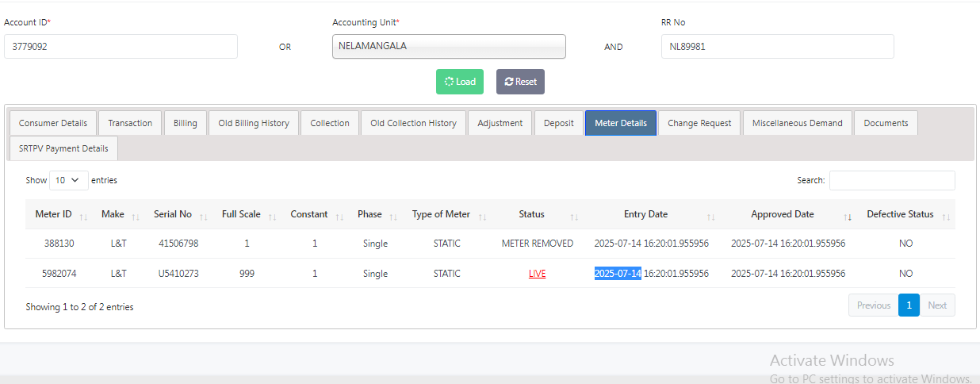Open the Billing tab
Viewport: 980px width, 384px height.
click(186, 123)
